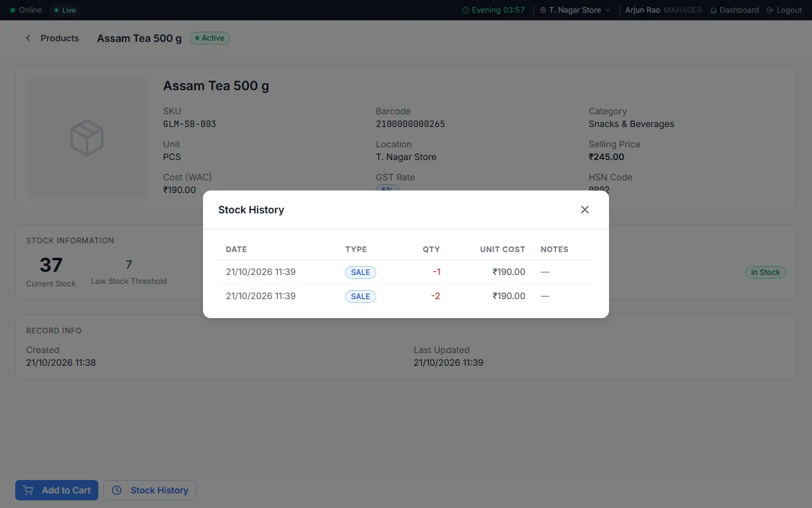Click the QTY column header

[x=431, y=250]
